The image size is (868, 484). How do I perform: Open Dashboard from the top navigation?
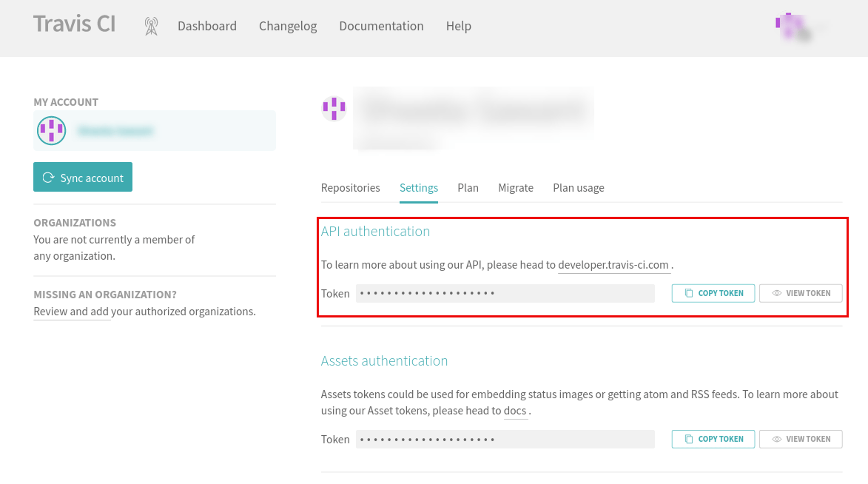[207, 26]
